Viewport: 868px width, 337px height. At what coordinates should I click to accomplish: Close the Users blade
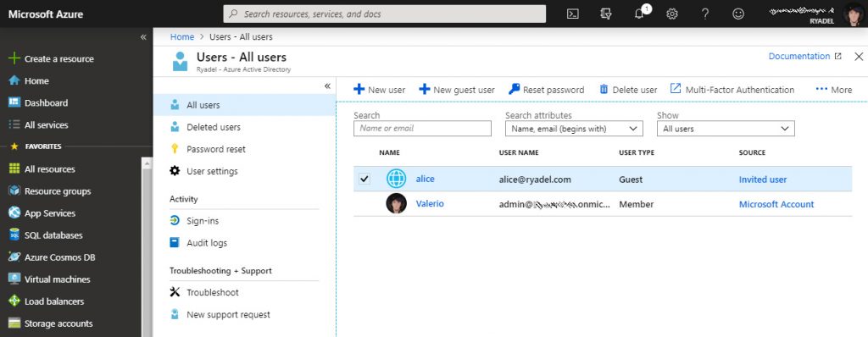pos(859,57)
